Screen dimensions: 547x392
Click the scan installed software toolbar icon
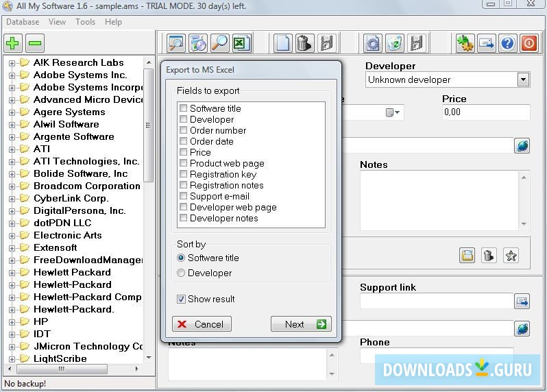176,43
